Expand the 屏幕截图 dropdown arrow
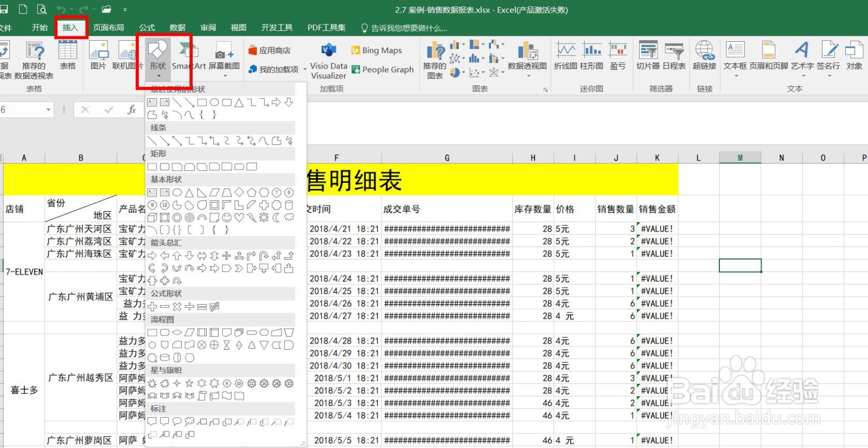 pyautogui.click(x=224, y=76)
